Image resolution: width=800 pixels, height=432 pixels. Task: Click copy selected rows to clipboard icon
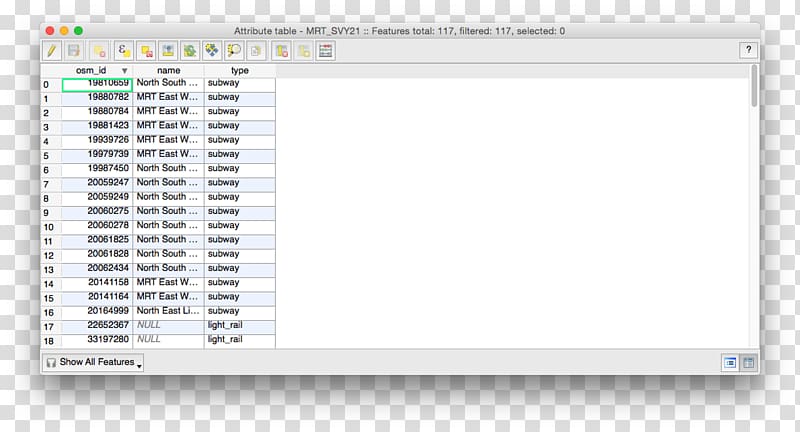(256, 51)
